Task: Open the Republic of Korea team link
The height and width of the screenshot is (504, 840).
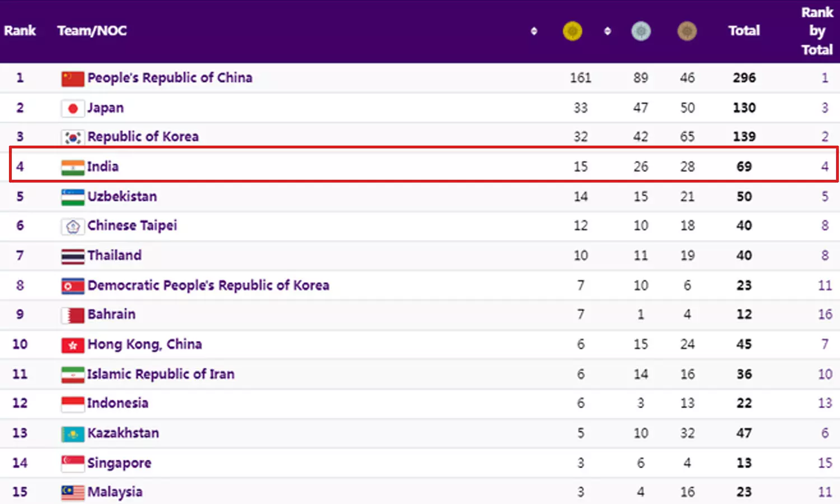Action: (x=143, y=137)
